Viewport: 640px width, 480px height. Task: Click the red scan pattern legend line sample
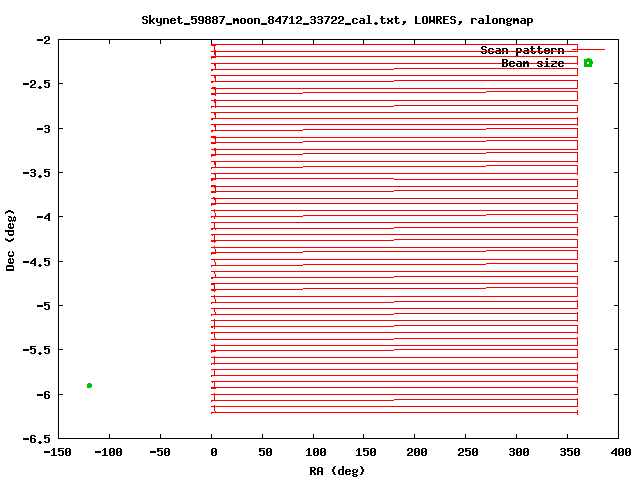pyautogui.click(x=589, y=49)
